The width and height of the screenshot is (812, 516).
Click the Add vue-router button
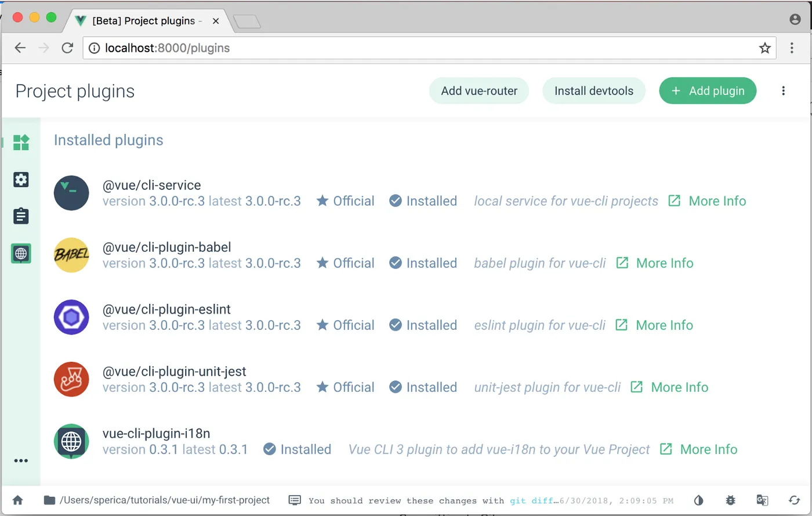479,91
